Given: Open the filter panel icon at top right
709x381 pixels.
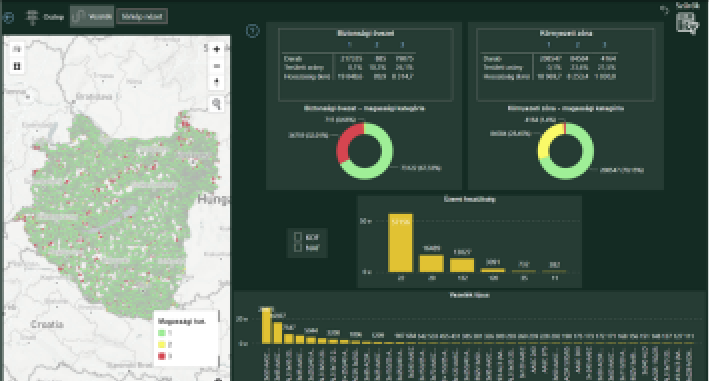Looking at the screenshot, I should click(x=687, y=24).
